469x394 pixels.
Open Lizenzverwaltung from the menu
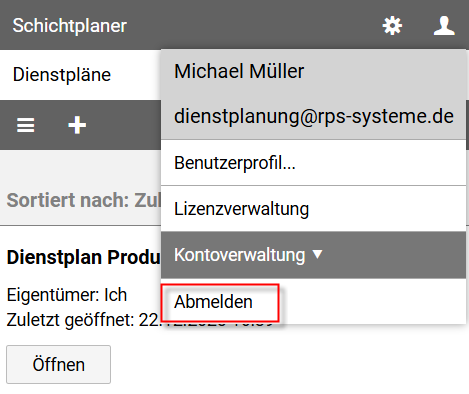tap(313, 209)
